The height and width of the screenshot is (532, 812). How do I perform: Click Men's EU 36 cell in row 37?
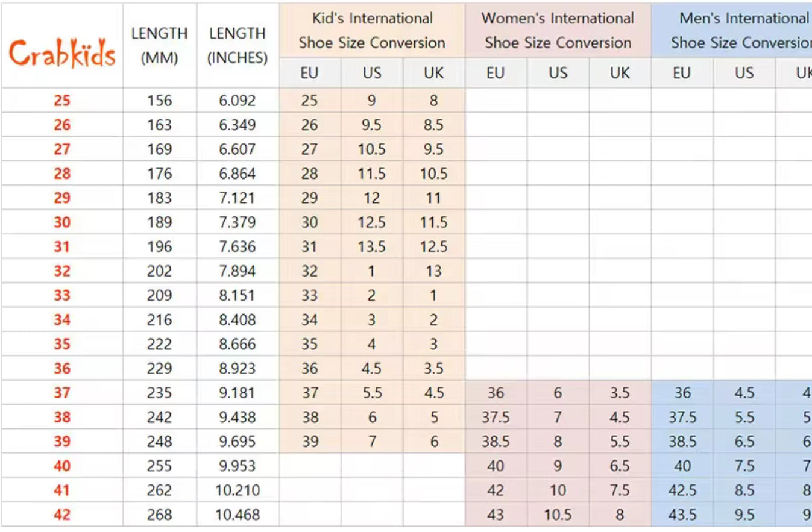(x=682, y=393)
